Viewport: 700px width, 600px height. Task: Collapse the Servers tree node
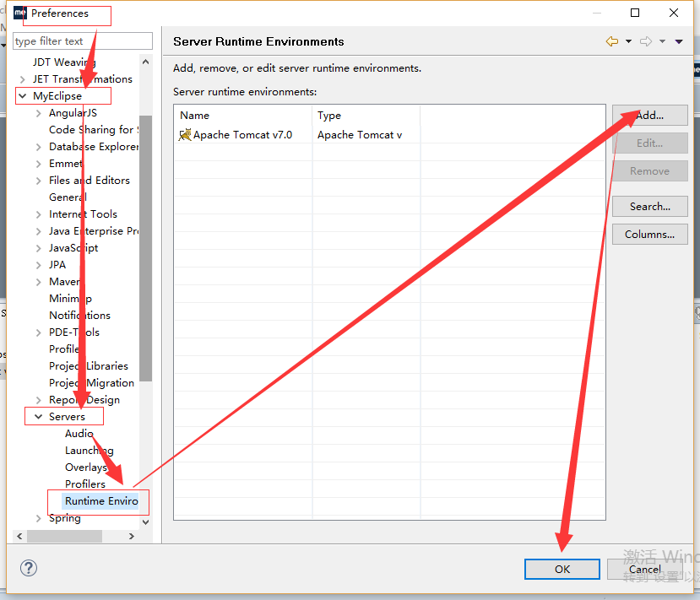tap(38, 417)
